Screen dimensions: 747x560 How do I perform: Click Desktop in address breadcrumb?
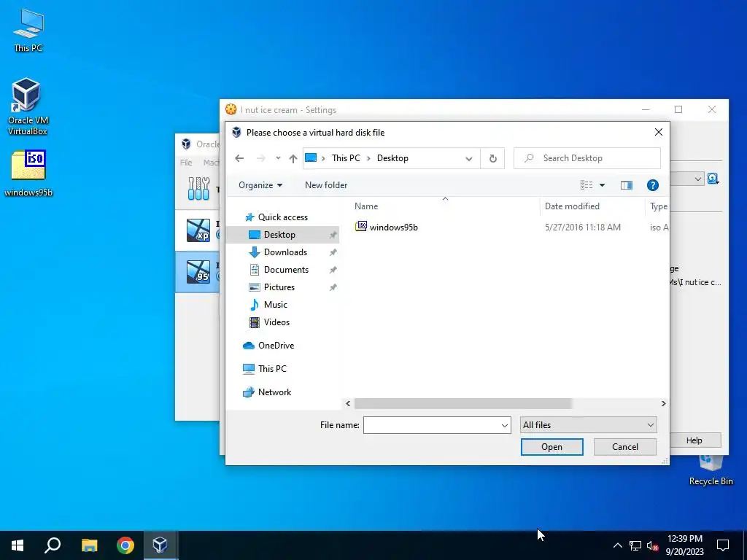click(392, 158)
